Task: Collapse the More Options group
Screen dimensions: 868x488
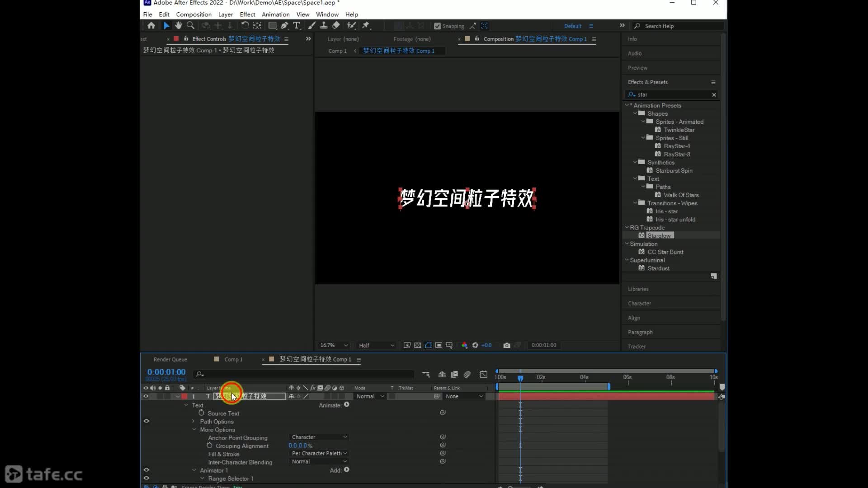Action: (194, 430)
